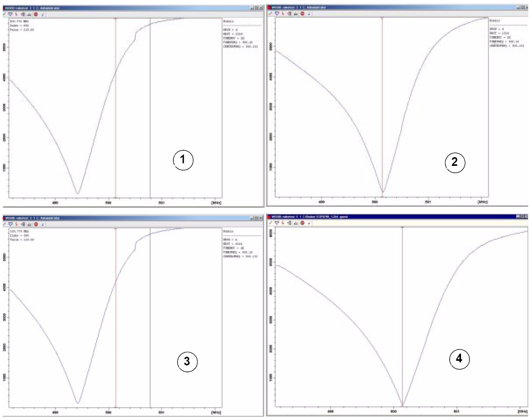Click the histogram icon in top-right window toolbar

point(296,14)
